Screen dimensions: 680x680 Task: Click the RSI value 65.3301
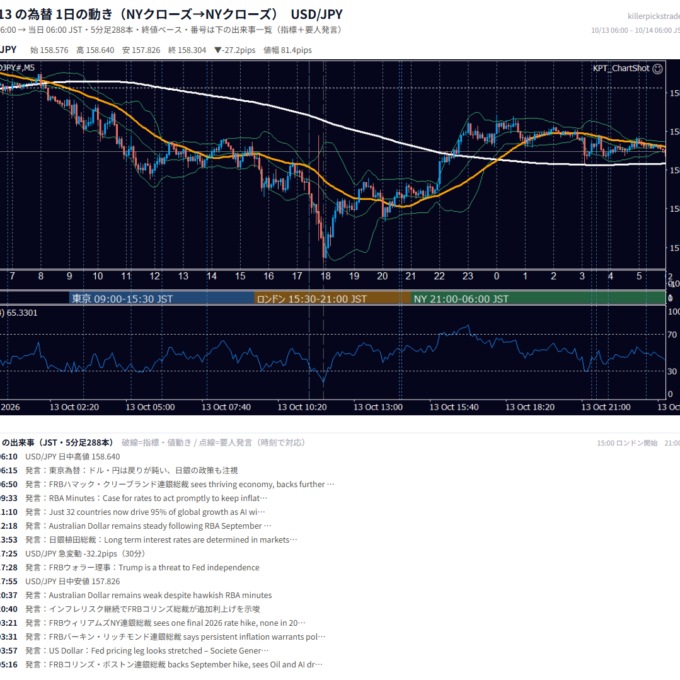click(x=22, y=313)
